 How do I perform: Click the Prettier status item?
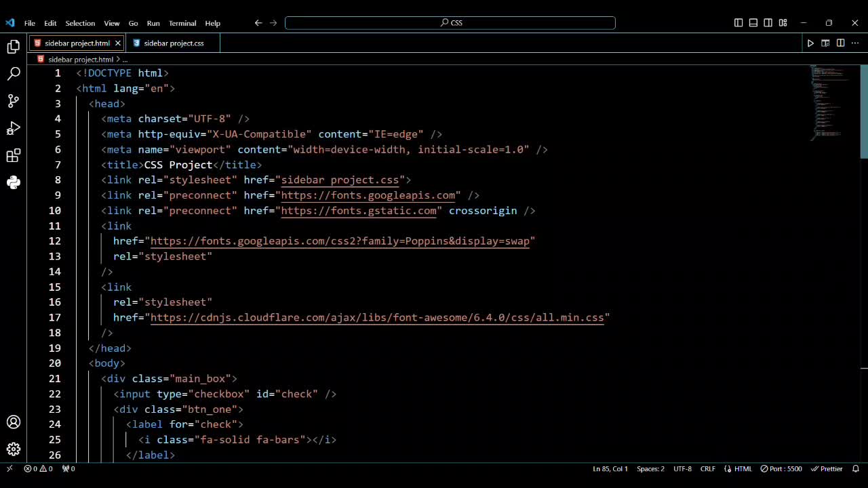pyautogui.click(x=827, y=468)
